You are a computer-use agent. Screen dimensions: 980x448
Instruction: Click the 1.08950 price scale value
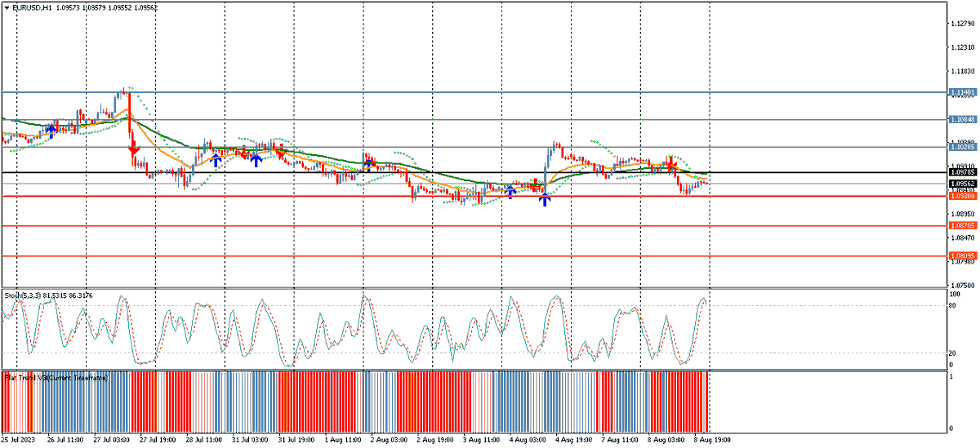[x=964, y=214]
